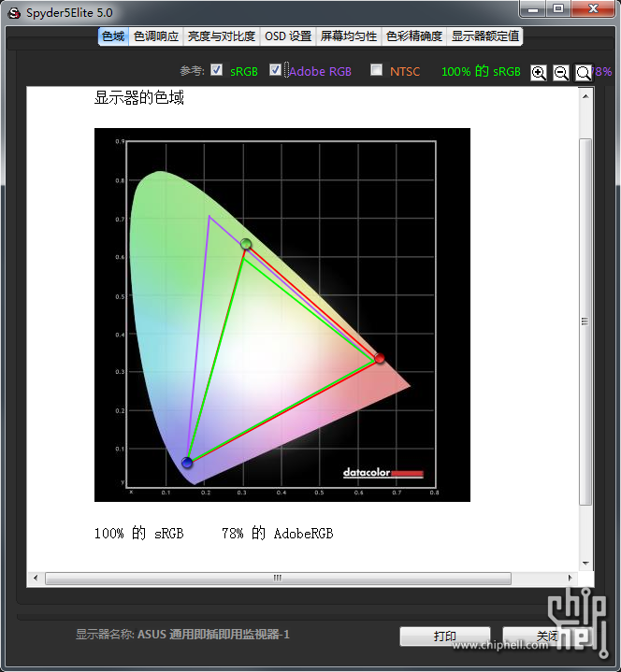
Task: Click the blue primary marker on the gamut chart
Action: tap(187, 463)
